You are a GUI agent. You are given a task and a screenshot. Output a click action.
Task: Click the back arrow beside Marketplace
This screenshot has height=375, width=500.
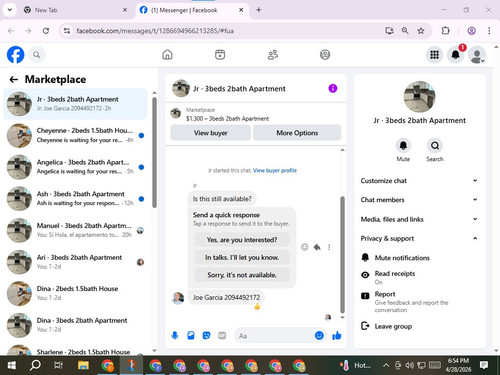13,79
